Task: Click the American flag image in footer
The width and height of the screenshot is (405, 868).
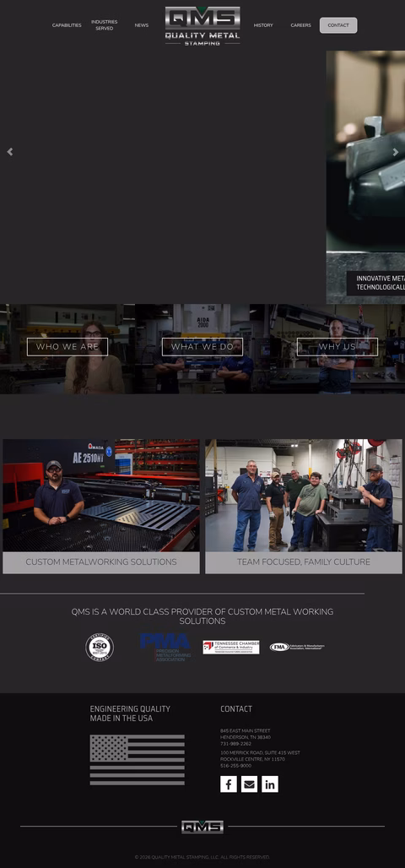Action: coord(138,760)
